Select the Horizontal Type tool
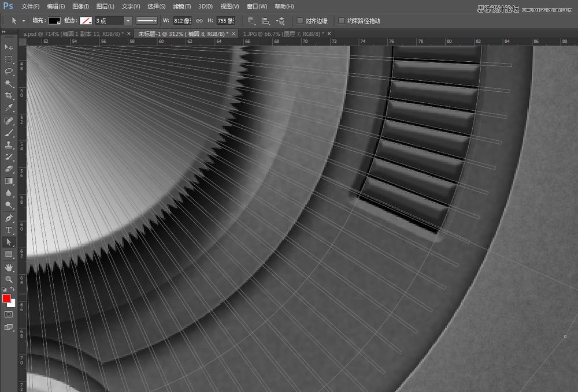The image size is (578, 392). coord(9,230)
